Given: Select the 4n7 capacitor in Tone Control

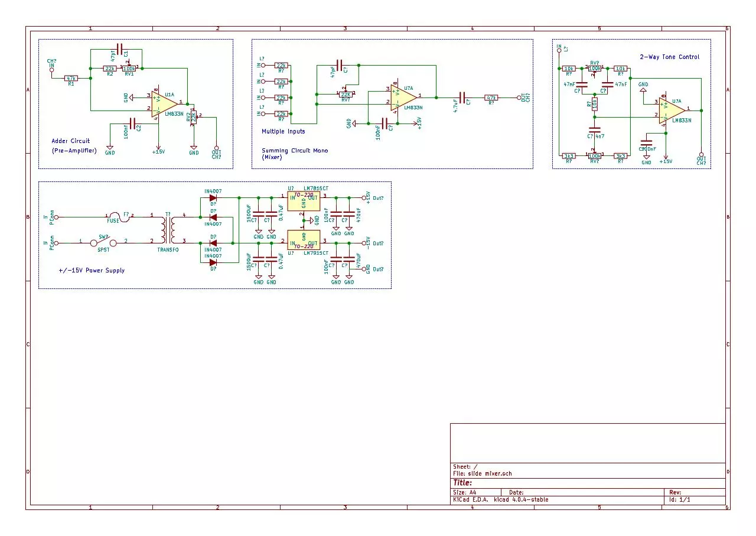Looking at the screenshot, I should pyautogui.click(x=595, y=130).
